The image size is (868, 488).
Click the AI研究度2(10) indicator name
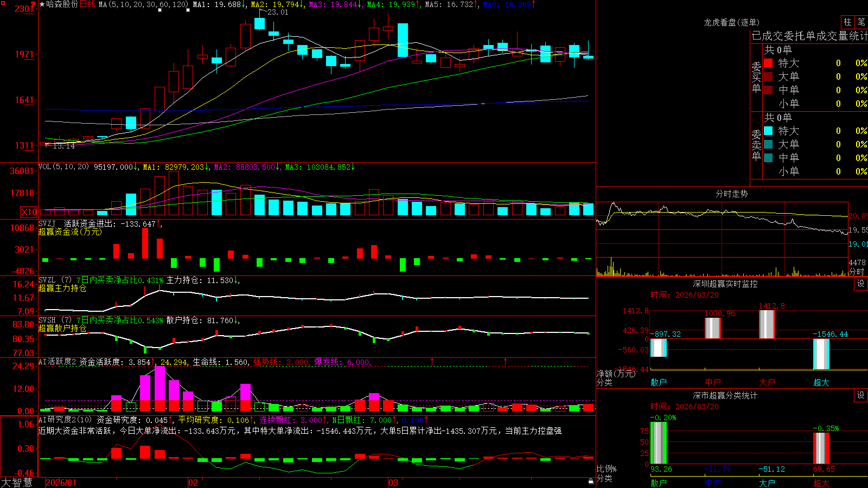pyautogui.click(x=65, y=420)
